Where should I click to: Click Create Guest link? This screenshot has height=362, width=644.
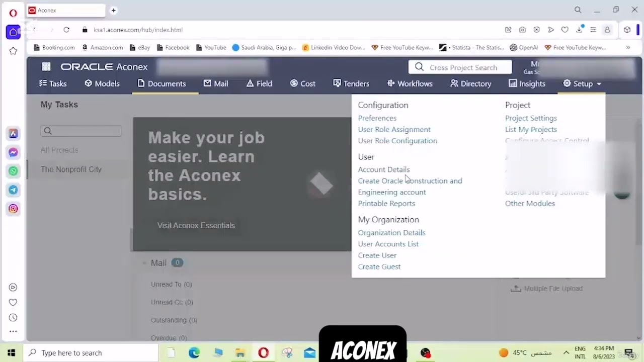[379, 266]
